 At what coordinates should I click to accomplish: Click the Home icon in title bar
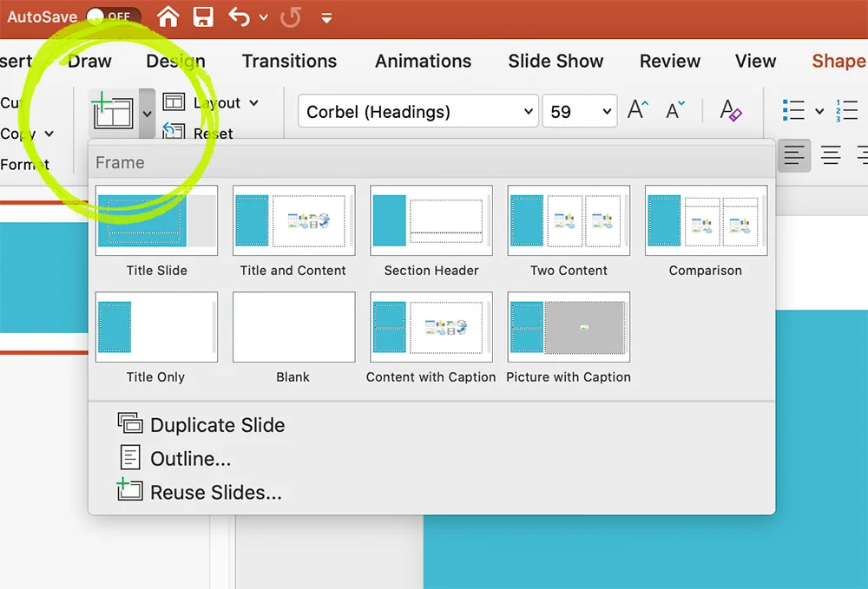coord(168,16)
